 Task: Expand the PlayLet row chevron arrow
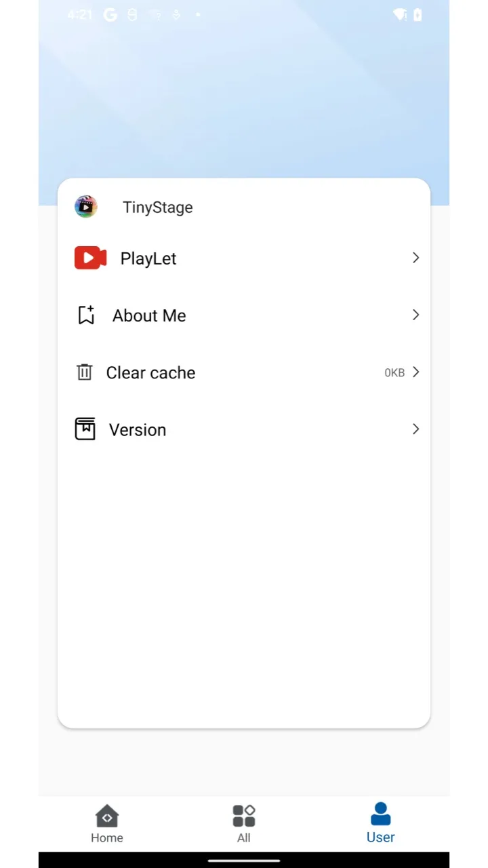[415, 258]
